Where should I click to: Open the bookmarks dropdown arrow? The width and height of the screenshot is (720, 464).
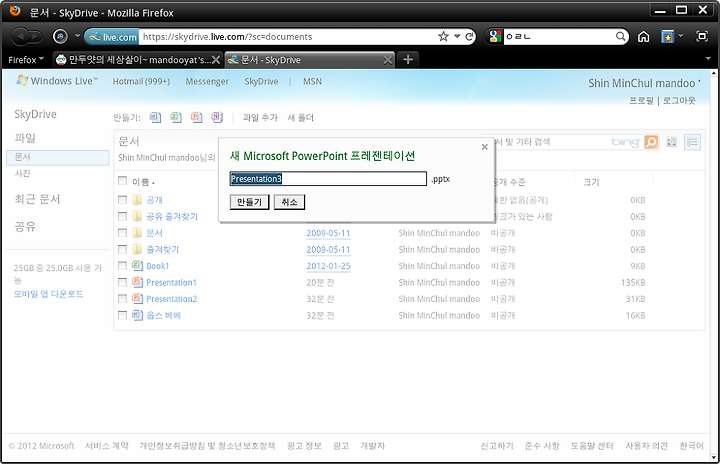(x=681, y=35)
